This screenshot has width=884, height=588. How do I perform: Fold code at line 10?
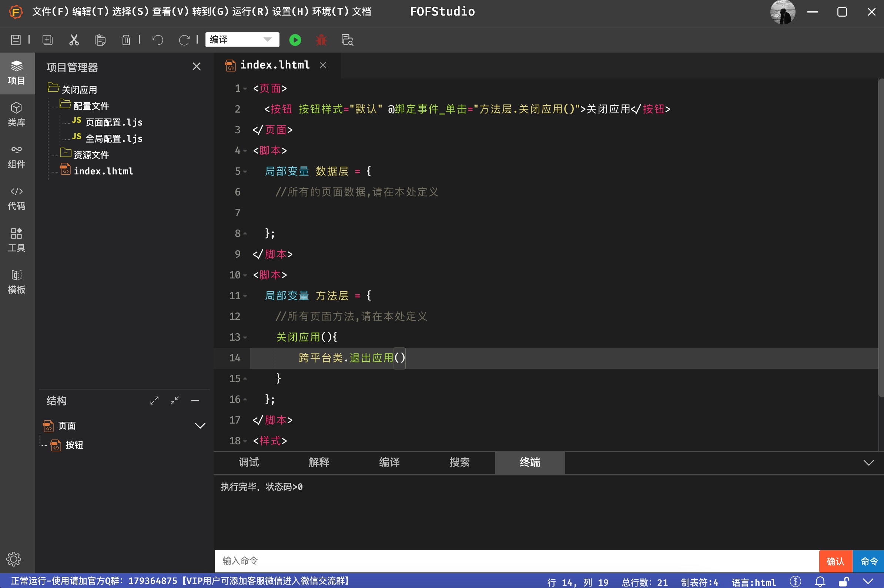245,275
